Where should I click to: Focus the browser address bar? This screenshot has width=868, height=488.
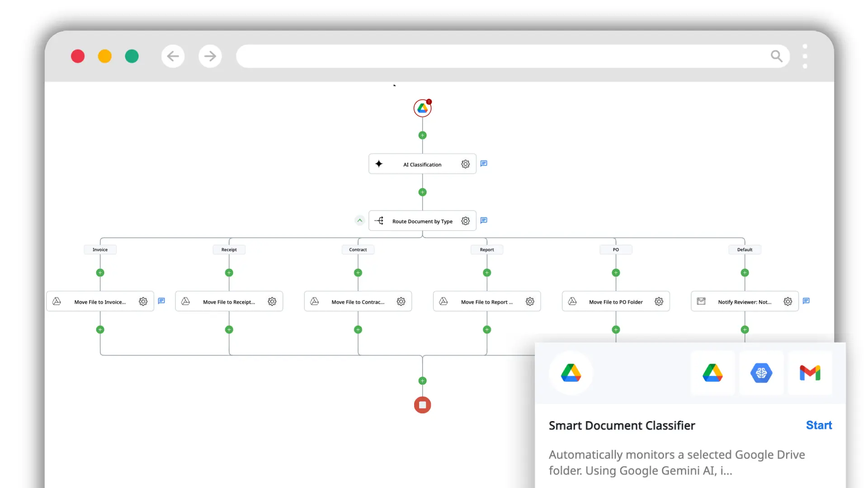tap(513, 56)
